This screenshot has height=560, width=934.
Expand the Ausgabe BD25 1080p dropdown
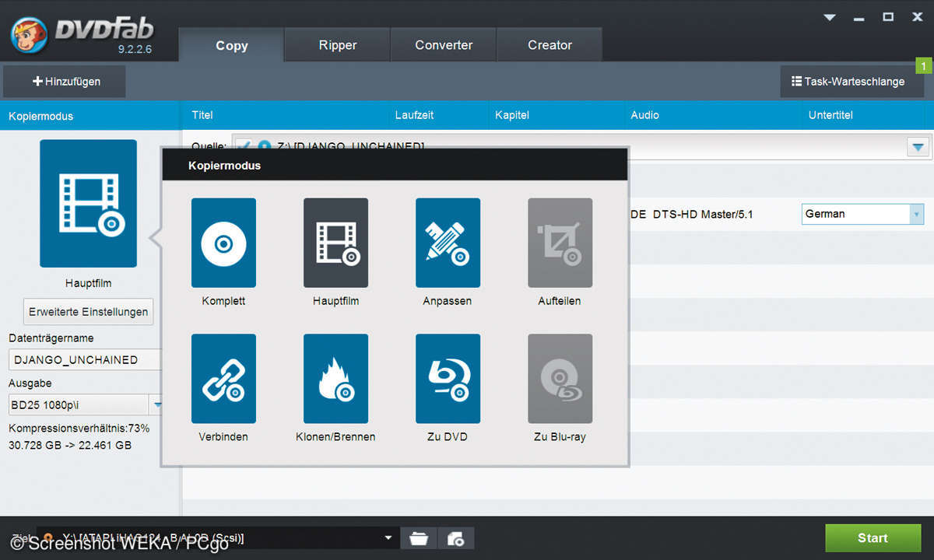156,404
